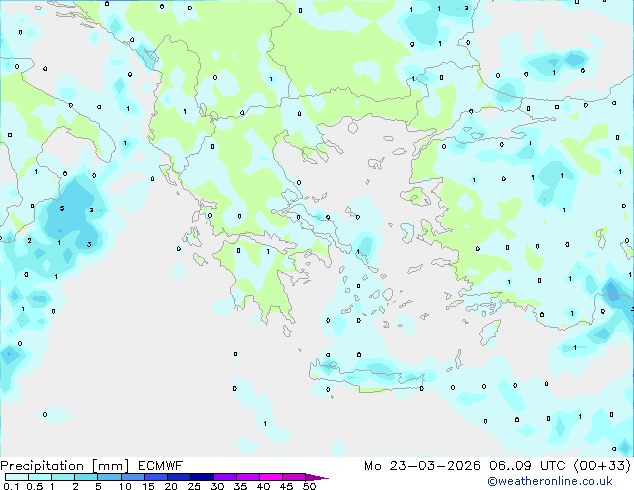Click the legend label 35
This screenshot has width=634, height=490.
coord(240,486)
